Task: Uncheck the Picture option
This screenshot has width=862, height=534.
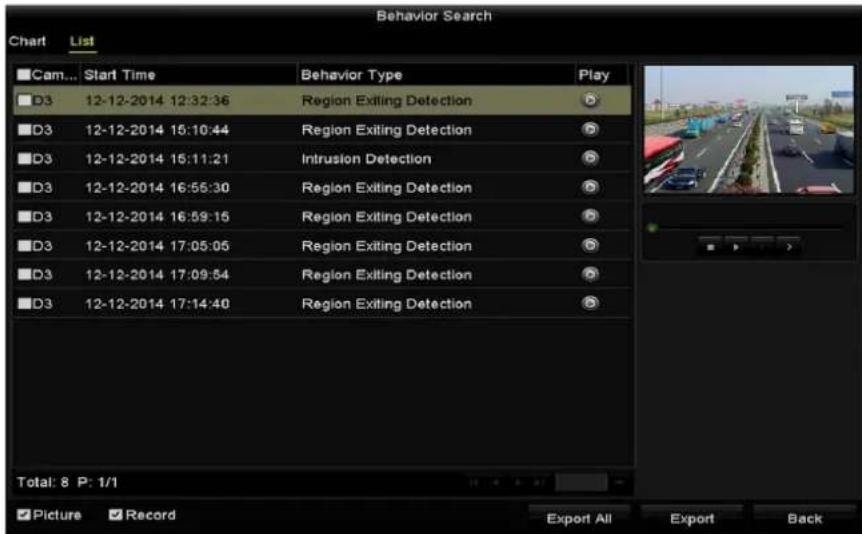Action: (23, 515)
